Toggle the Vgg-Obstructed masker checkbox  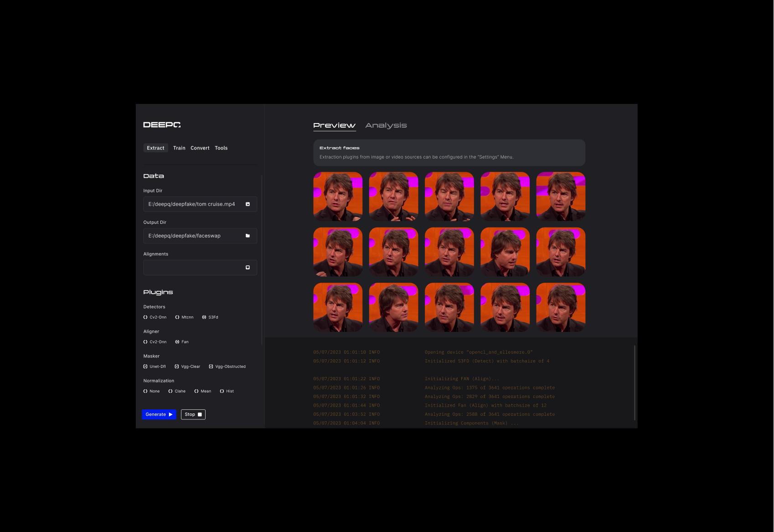point(211,367)
